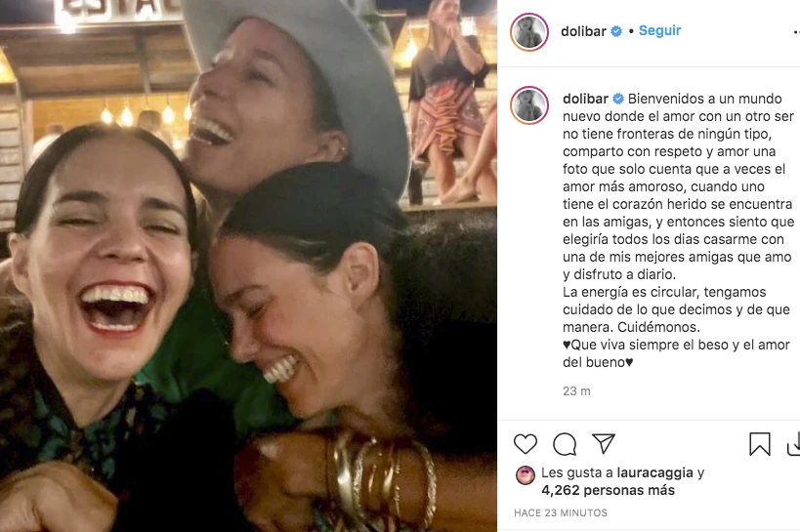Like the post with the heart icon

point(526,444)
